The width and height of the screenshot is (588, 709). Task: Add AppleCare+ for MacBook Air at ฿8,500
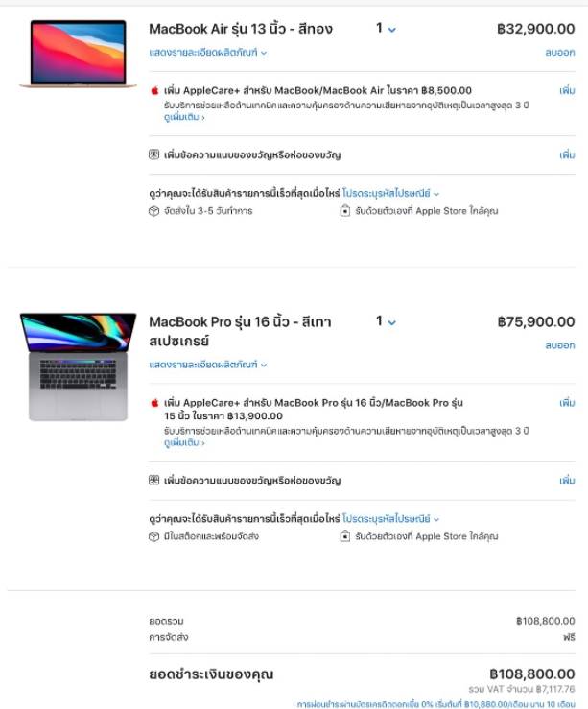pos(567,90)
